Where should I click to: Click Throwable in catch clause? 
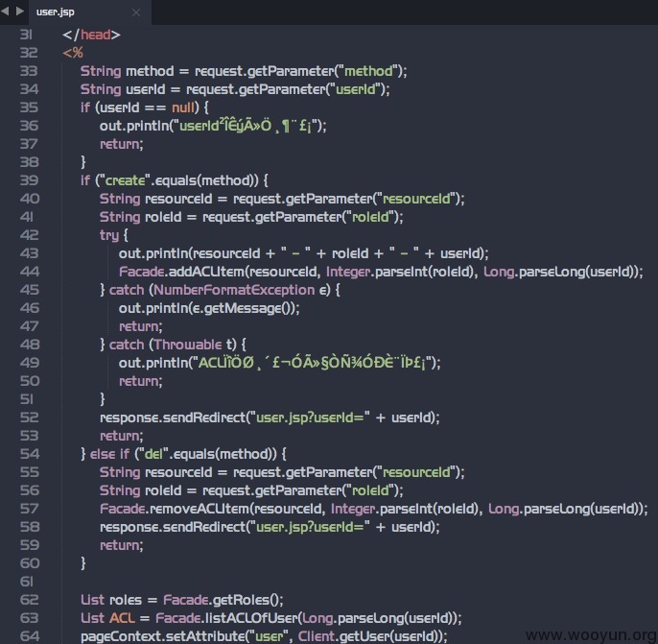point(187,345)
